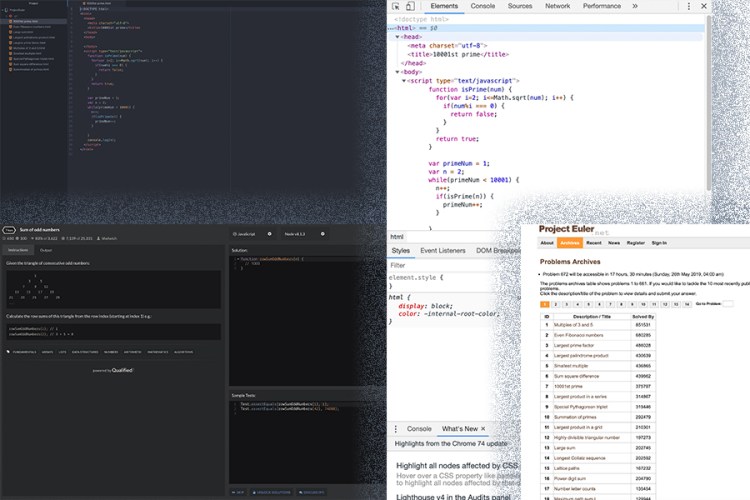Collapse the script element node
750x500 pixels.
coord(405,80)
